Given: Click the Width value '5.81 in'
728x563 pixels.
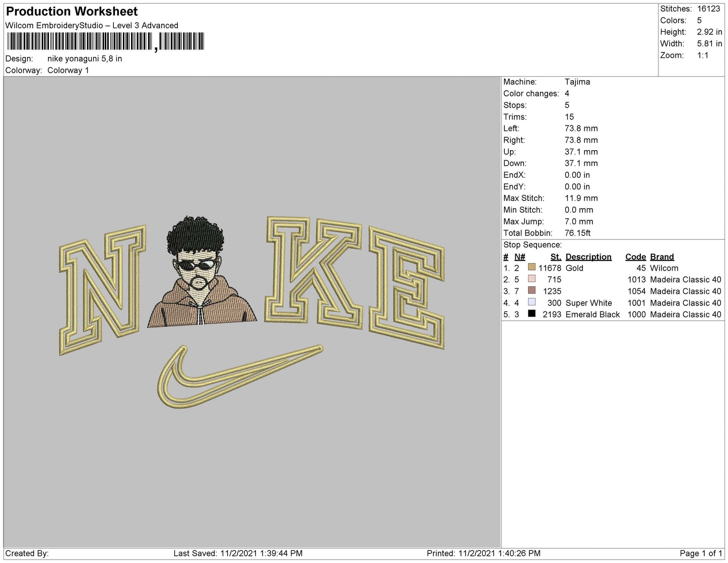Looking at the screenshot, I should (710, 44).
